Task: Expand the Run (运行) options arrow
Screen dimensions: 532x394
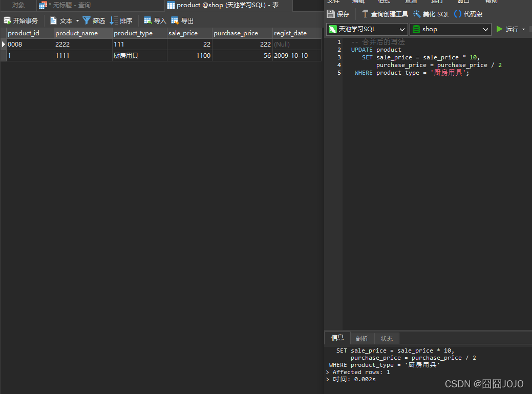Action: [x=523, y=30]
